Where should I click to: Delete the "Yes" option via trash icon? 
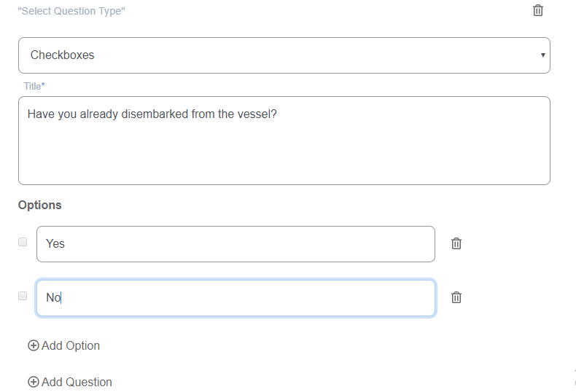456,243
